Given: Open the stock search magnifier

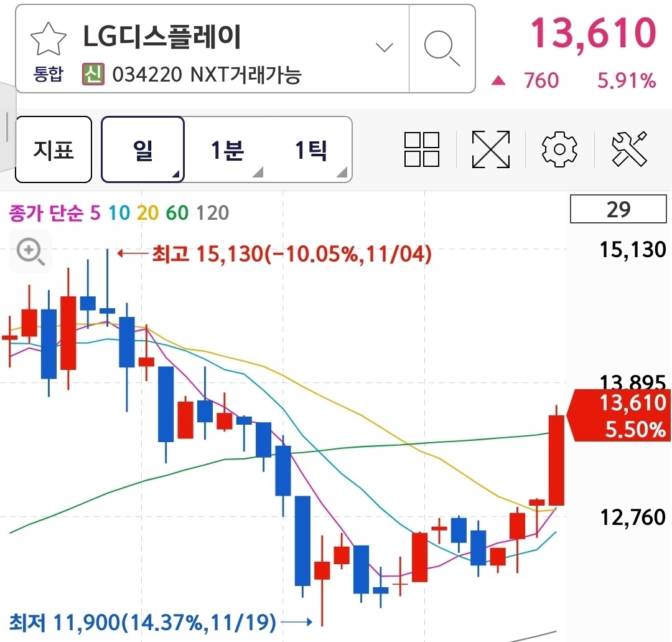Looking at the screenshot, I should coord(442,48).
